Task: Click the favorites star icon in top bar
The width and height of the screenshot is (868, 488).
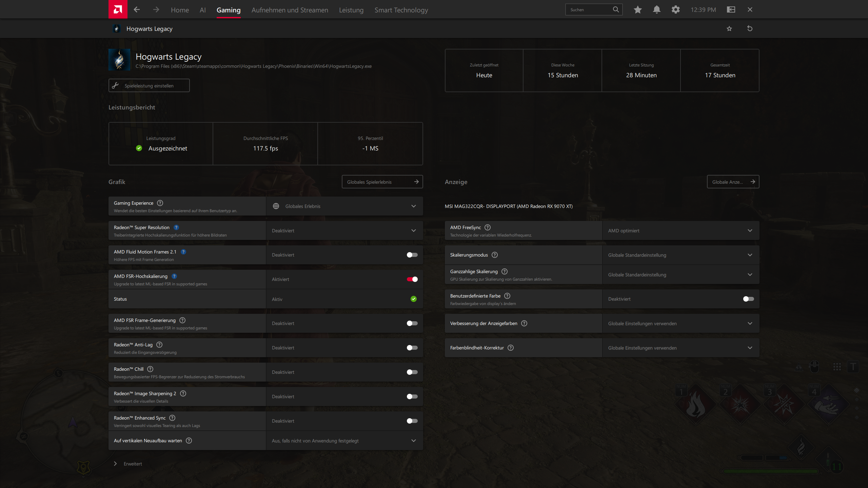Action: (637, 9)
